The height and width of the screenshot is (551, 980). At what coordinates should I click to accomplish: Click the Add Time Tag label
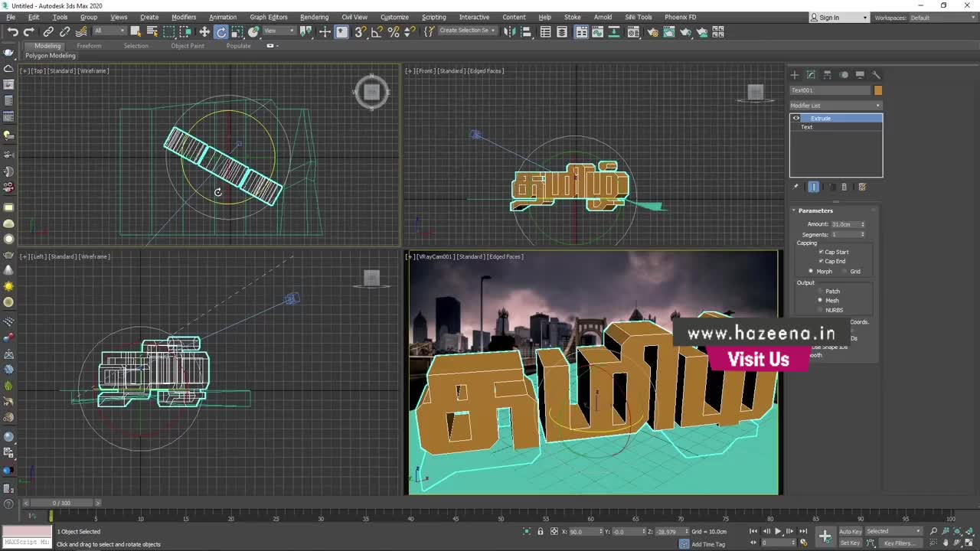pyautogui.click(x=708, y=544)
